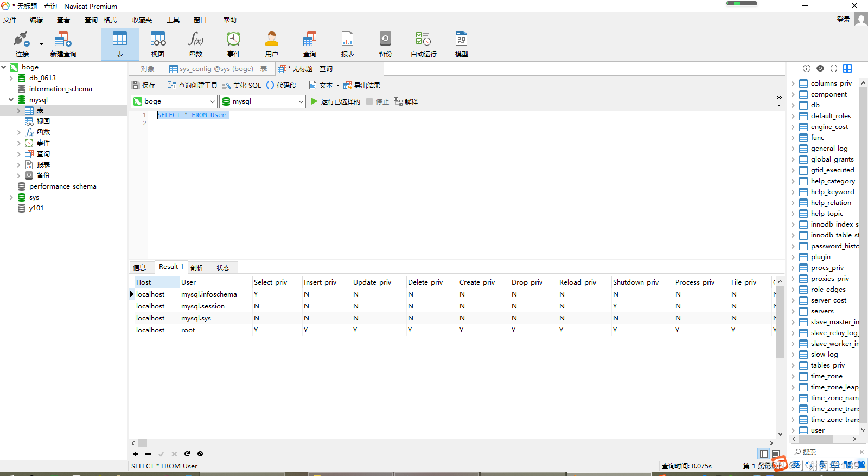
Task: Click the add record plus icon
Action: pyautogui.click(x=135, y=454)
